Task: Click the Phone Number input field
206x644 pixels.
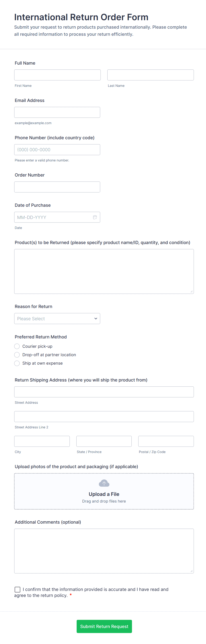Action: (x=57, y=149)
